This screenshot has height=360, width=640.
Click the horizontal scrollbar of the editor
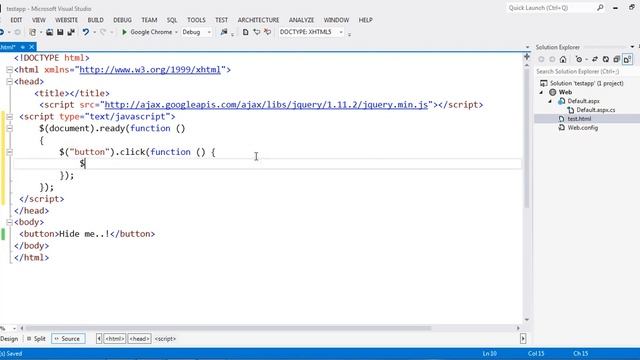tap(229, 328)
